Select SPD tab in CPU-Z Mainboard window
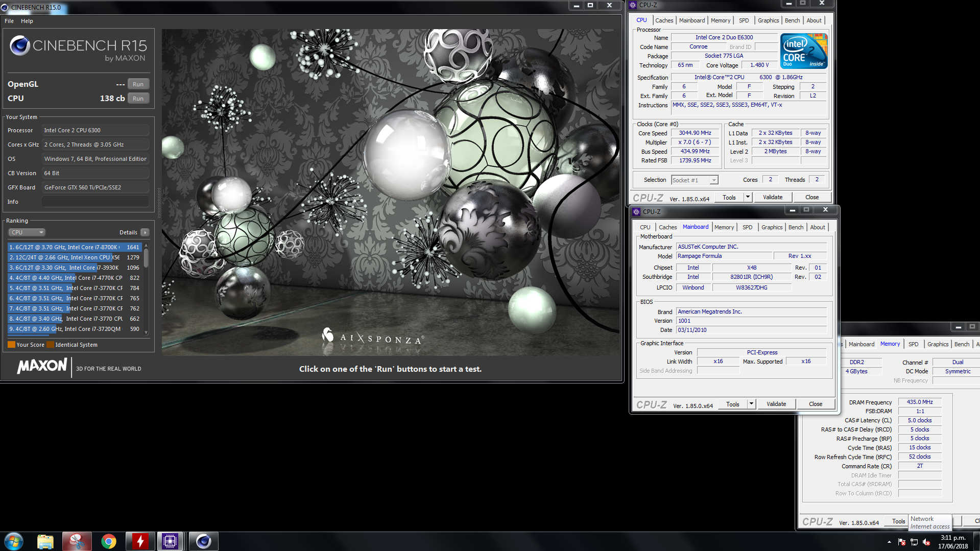This screenshot has height=551, width=980. [748, 227]
